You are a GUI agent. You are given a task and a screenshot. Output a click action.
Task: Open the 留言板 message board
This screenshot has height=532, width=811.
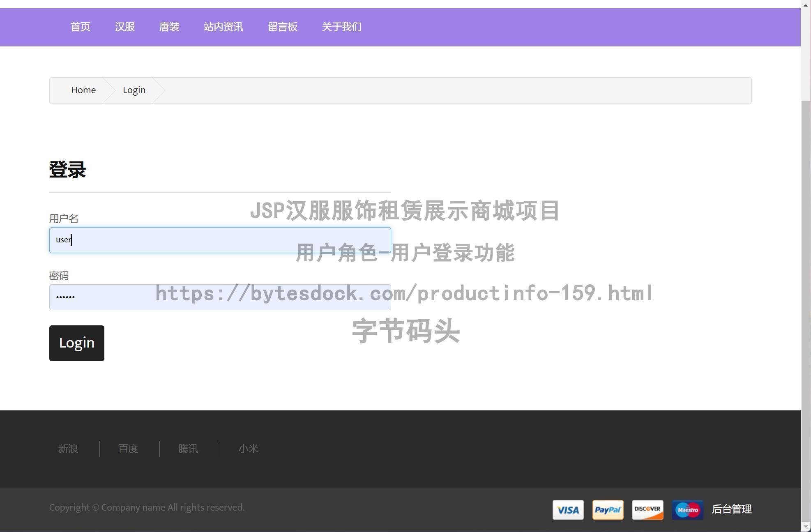(283, 27)
